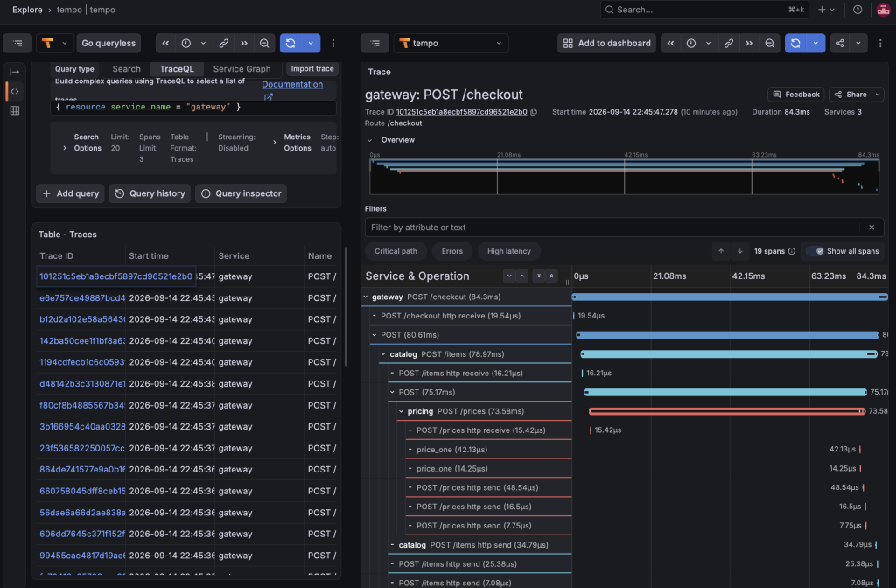The image size is (896, 588).
Task: Open left pane time picker clock
Action: tap(186, 44)
